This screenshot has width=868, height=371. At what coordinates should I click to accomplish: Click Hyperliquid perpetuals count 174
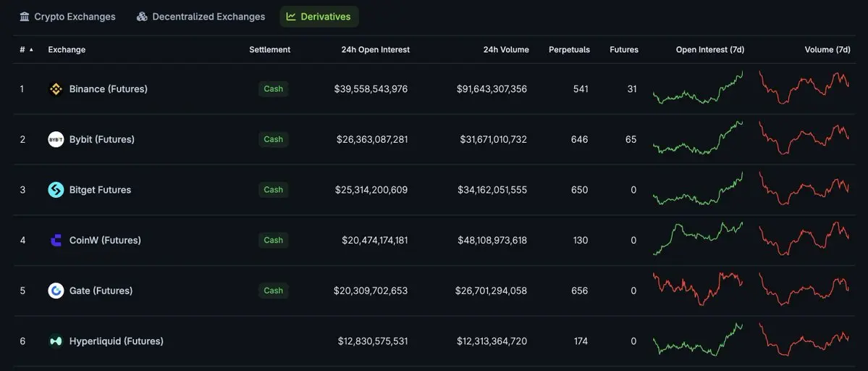coord(581,341)
